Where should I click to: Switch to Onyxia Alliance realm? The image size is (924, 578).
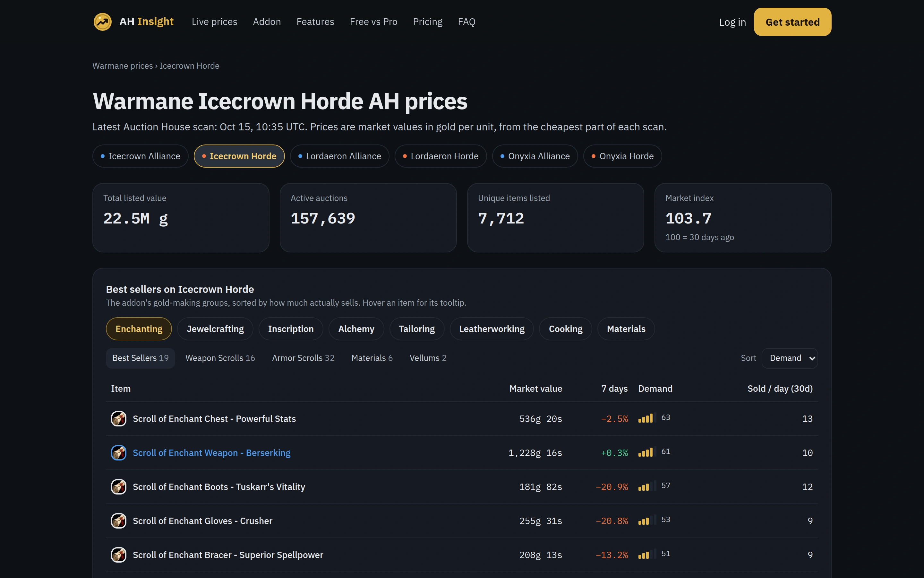click(x=535, y=156)
